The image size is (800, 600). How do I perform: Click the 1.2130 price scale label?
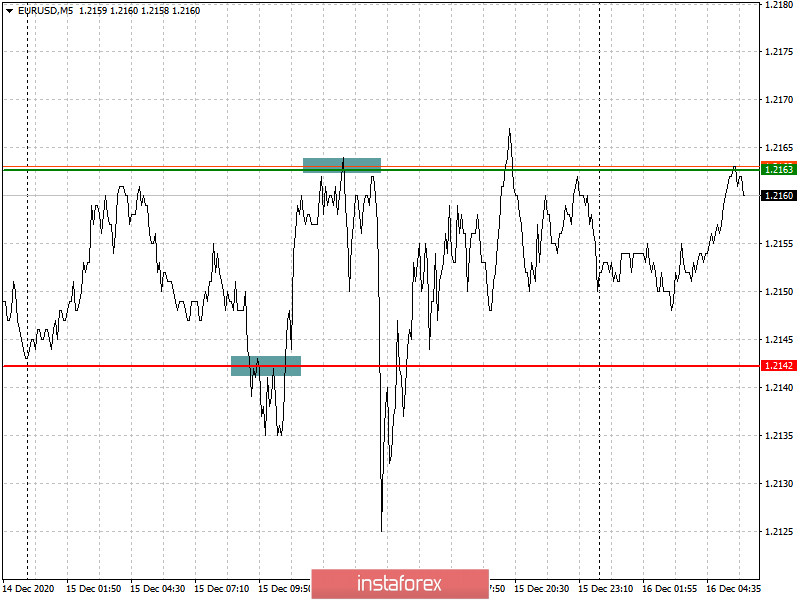point(779,483)
